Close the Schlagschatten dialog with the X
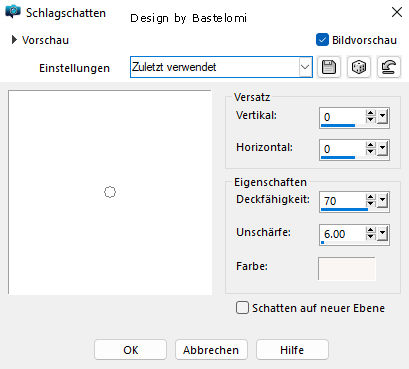This screenshot has height=369, width=409. (397, 12)
